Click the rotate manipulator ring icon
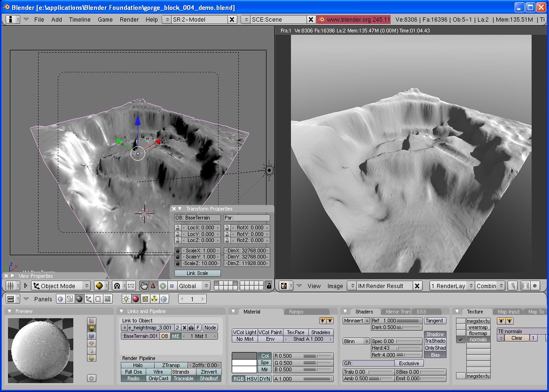 163,286
